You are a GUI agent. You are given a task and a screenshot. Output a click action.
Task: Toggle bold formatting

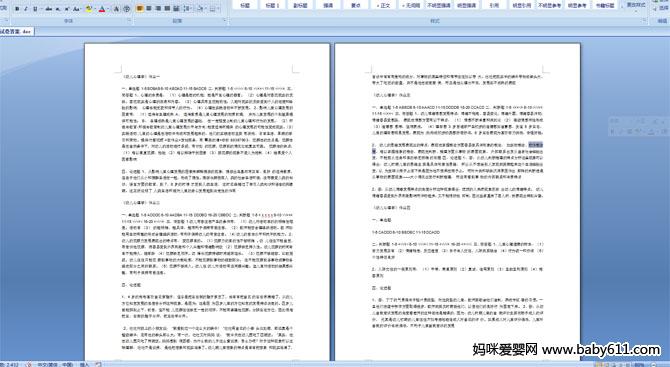[18, 9]
